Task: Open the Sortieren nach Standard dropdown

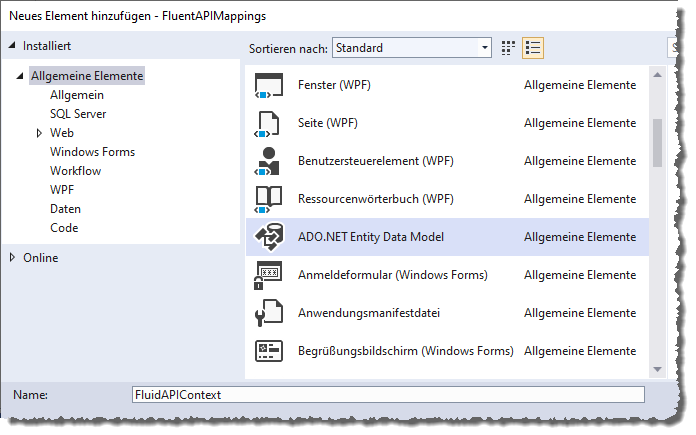Action: 411,47
